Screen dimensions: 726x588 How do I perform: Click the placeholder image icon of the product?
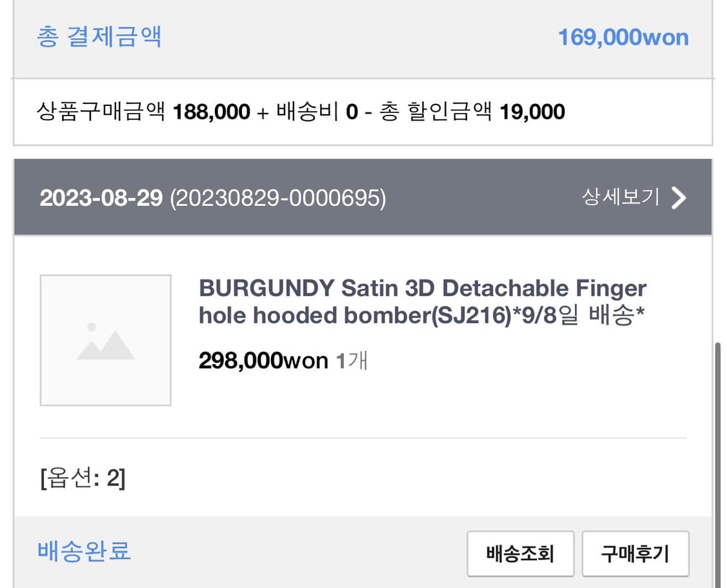[106, 340]
